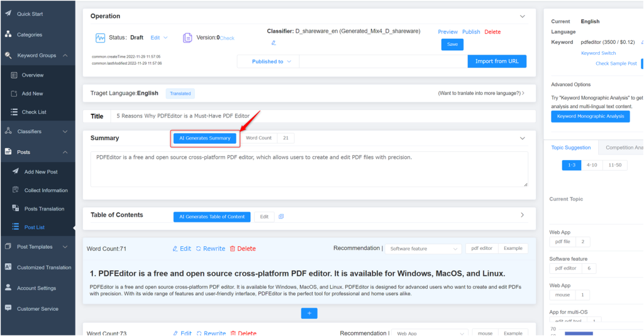Select the 11-50 range tab
Screen dimensions: 644x336
pyautogui.click(x=615, y=165)
